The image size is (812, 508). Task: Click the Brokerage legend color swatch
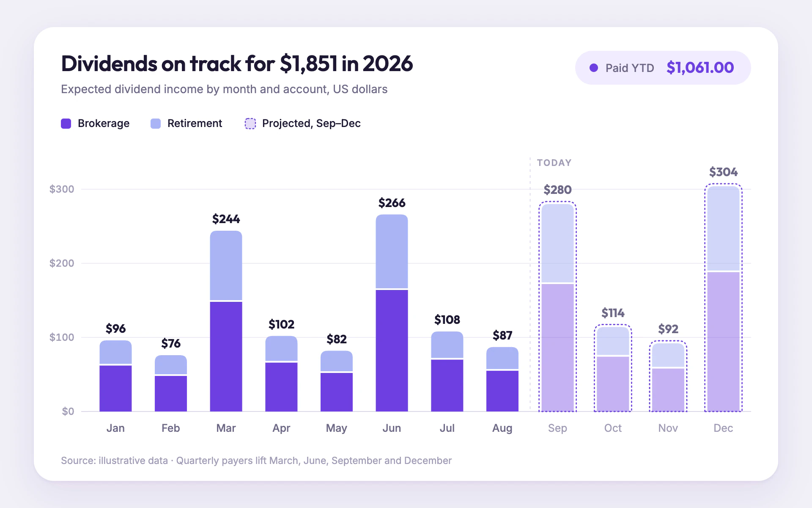click(66, 124)
